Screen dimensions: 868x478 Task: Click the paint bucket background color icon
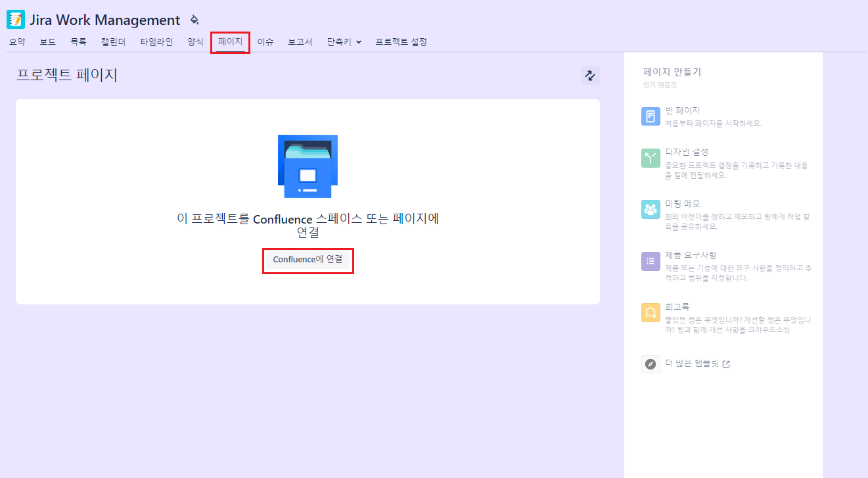(x=194, y=20)
